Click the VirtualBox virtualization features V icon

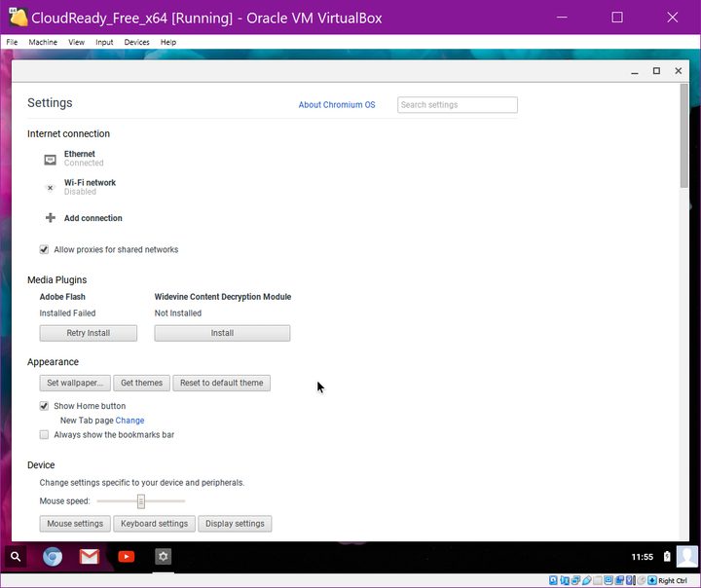pos(630,580)
